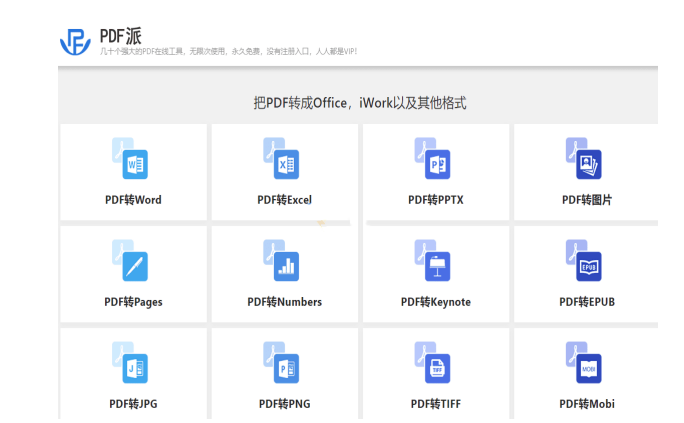The width and height of the screenshot is (684, 423).
Task: Select the PDF转Excel tool icon
Action: 283,160
